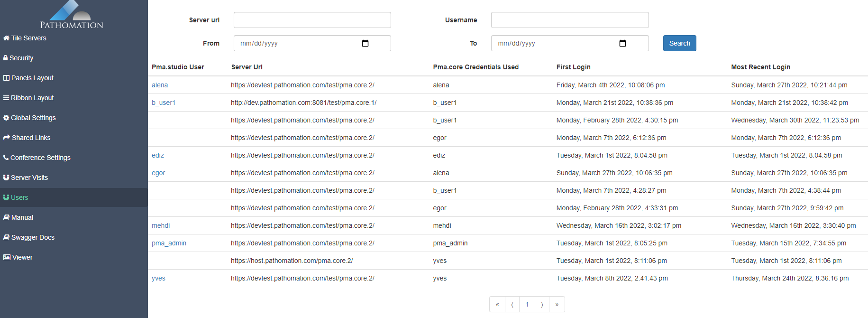Open the alena user link
This screenshot has height=318, width=868.
[x=160, y=85]
